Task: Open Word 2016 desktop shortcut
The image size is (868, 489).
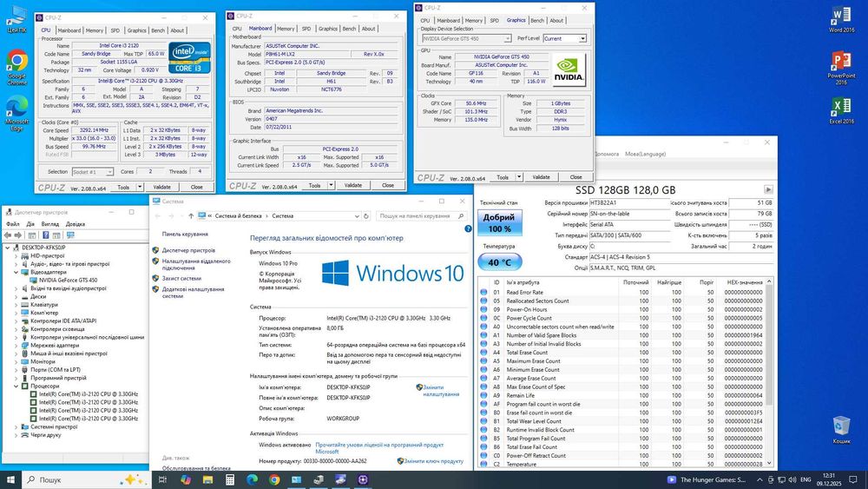Action: [841, 20]
